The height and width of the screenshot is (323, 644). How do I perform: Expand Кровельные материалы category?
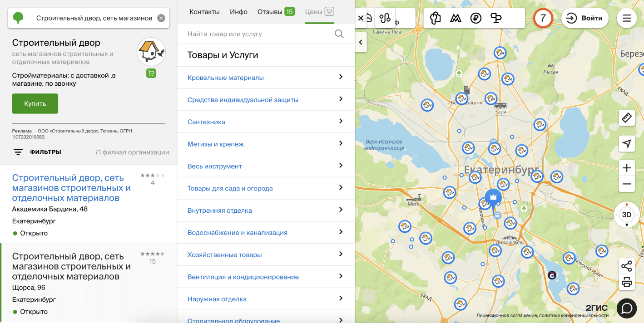[265, 78]
